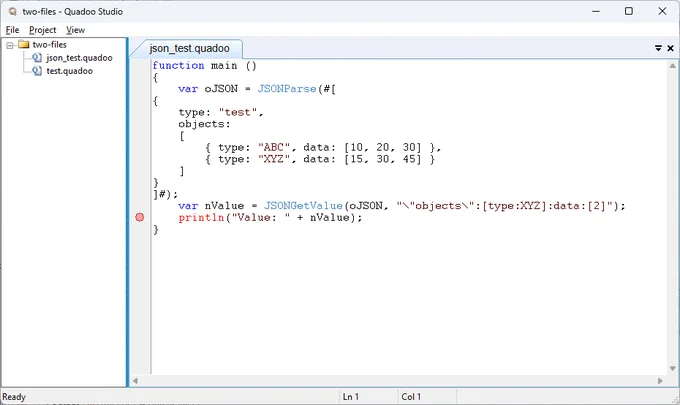This screenshot has height=405, width=680.
Task: Switch to the json_test.quadoo editor tab
Action: (190, 49)
